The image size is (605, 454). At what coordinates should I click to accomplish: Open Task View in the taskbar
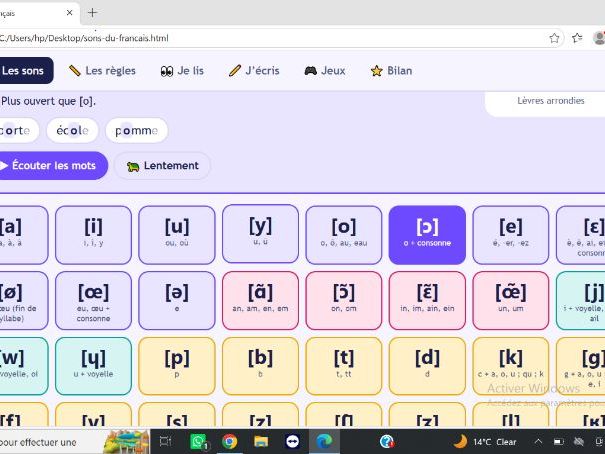click(x=166, y=441)
